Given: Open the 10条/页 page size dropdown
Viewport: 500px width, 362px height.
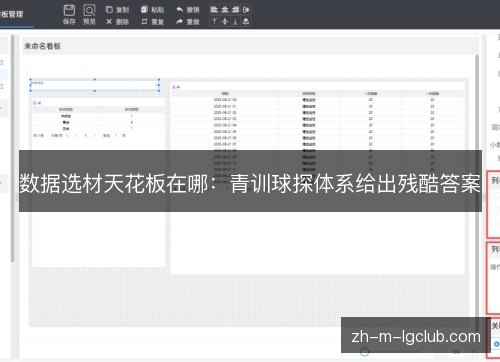Looking at the screenshot, I should tap(59, 135).
